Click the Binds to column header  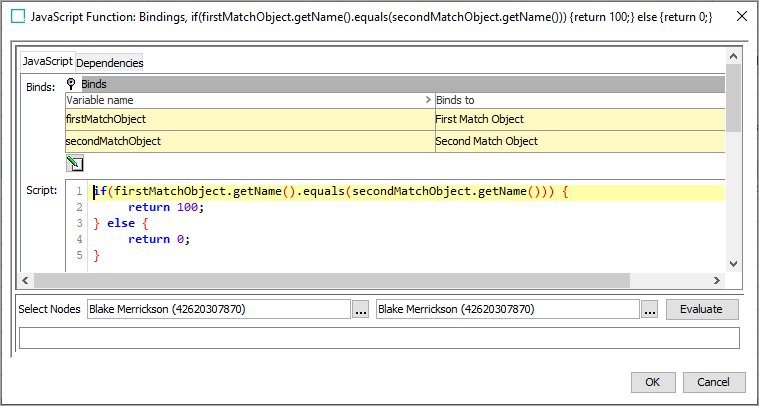(580, 100)
